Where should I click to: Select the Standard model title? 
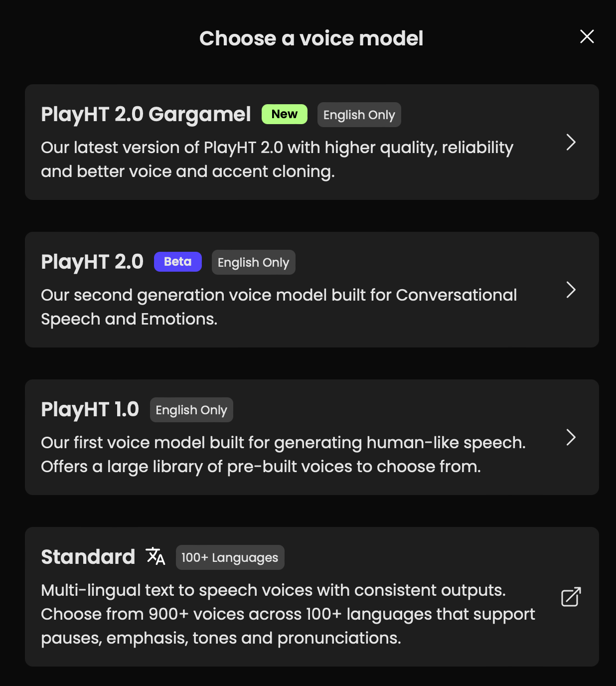click(88, 557)
